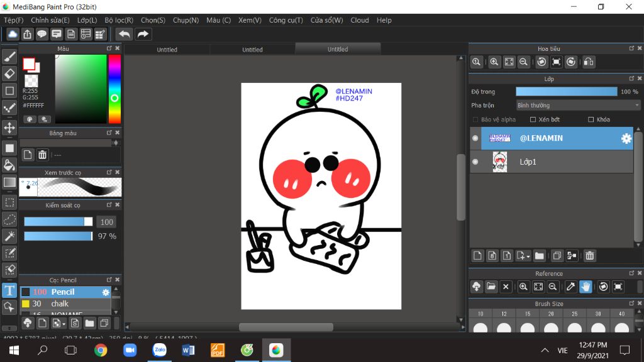Click the Độ trong opacity slider
644x362 pixels.
(566, 92)
